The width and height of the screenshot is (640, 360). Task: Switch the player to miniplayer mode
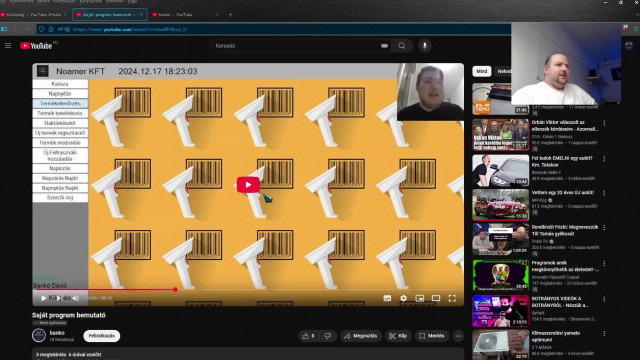(420, 298)
